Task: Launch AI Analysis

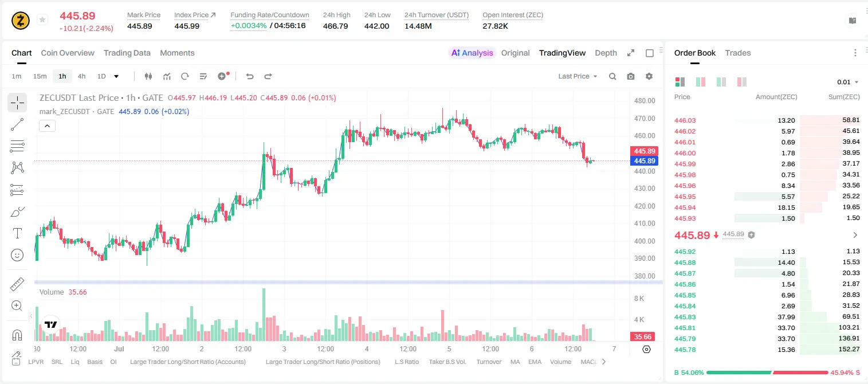Action: pyautogui.click(x=472, y=53)
